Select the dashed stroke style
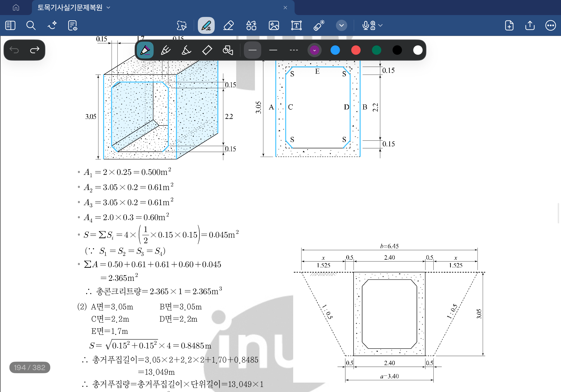This screenshot has height=392, width=561. pyautogui.click(x=294, y=50)
